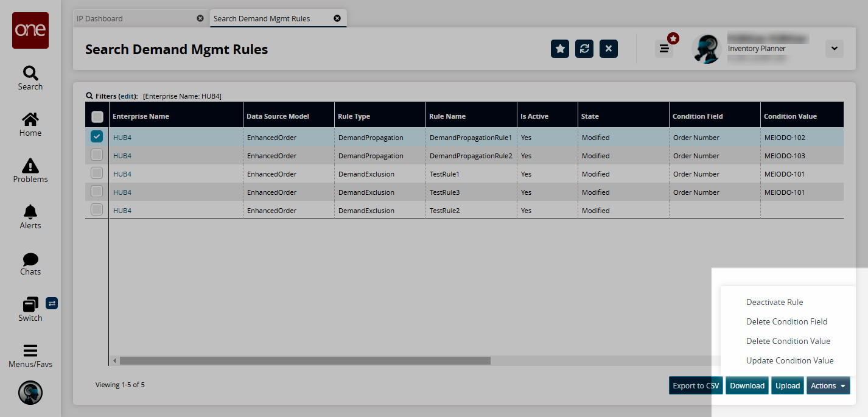Refresh the Search Demand Mgmt Rules page

tap(584, 49)
